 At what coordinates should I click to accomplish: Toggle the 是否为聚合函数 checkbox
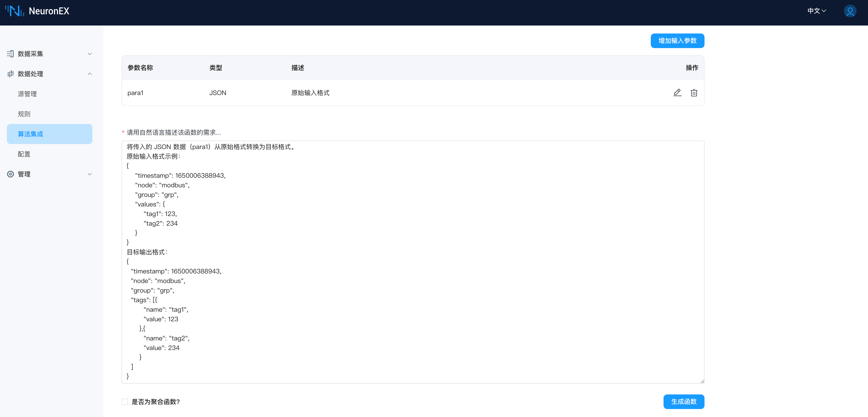(125, 402)
